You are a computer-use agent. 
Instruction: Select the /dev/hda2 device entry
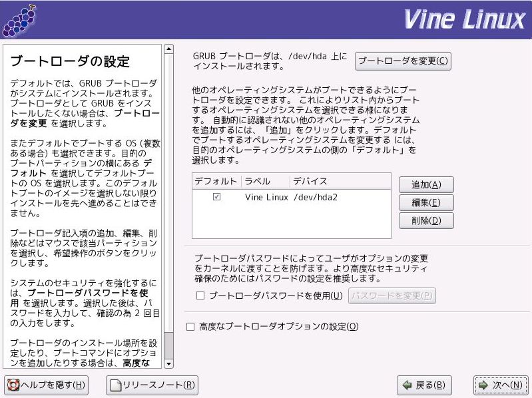point(316,197)
